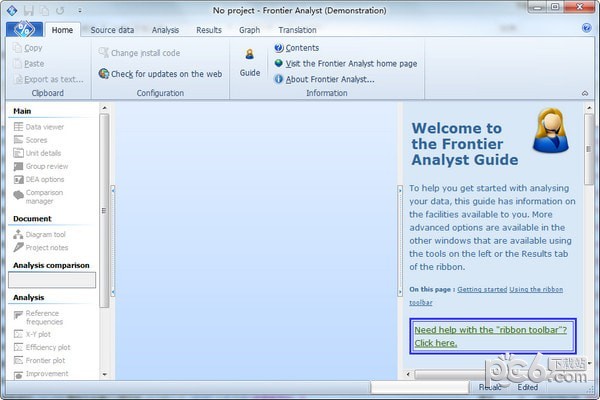
Task: Click Export as text... button
Action: pyautogui.click(x=49, y=79)
